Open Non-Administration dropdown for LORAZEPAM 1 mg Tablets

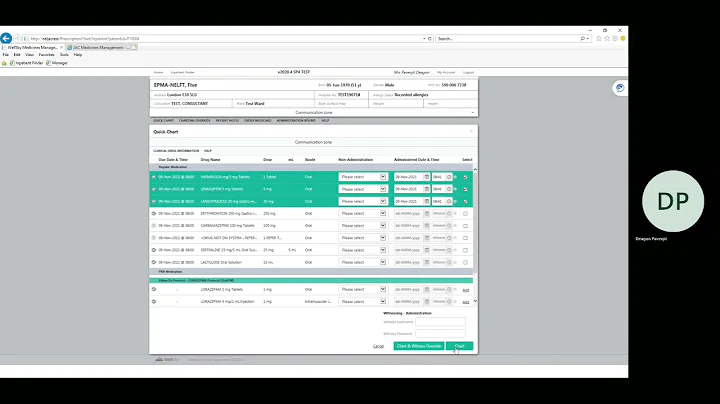coord(363,289)
